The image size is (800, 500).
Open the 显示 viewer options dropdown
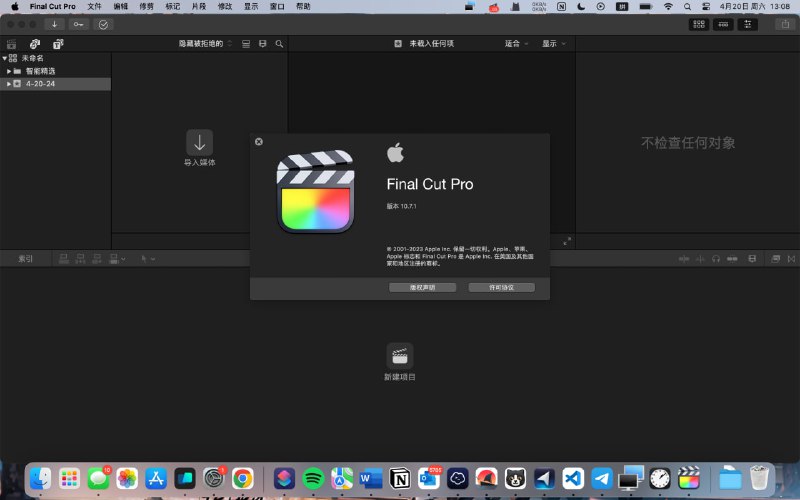point(553,44)
